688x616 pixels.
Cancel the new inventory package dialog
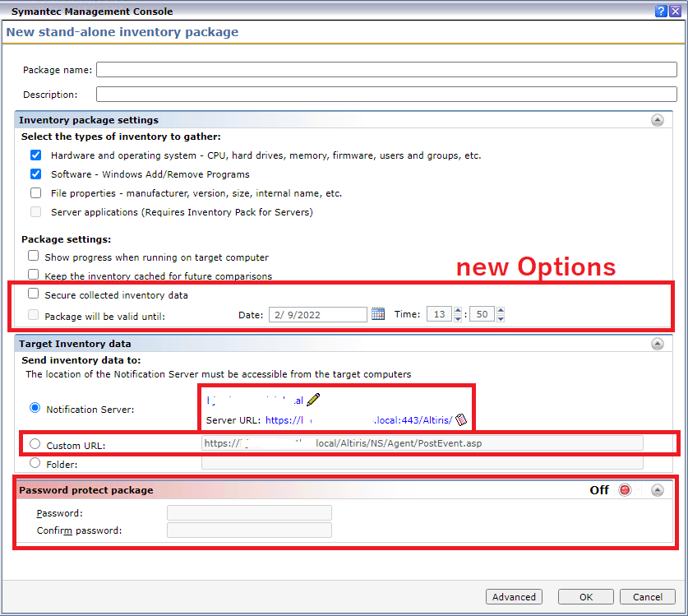click(641, 597)
